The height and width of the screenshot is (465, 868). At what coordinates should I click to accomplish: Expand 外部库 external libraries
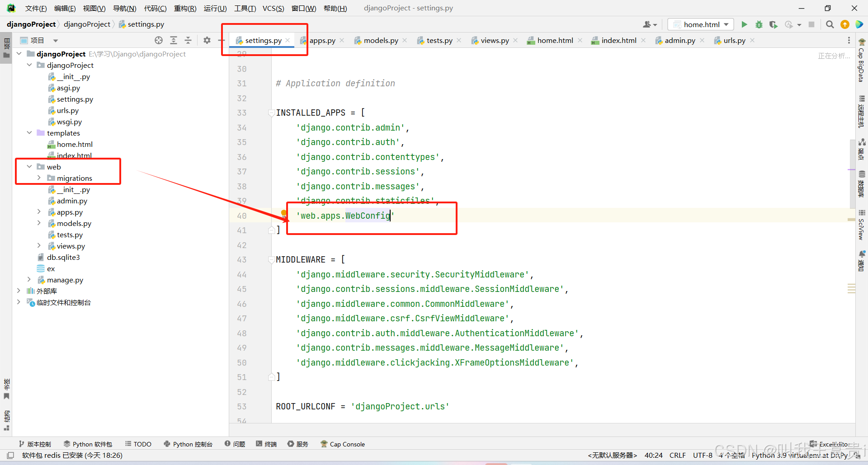(x=19, y=291)
